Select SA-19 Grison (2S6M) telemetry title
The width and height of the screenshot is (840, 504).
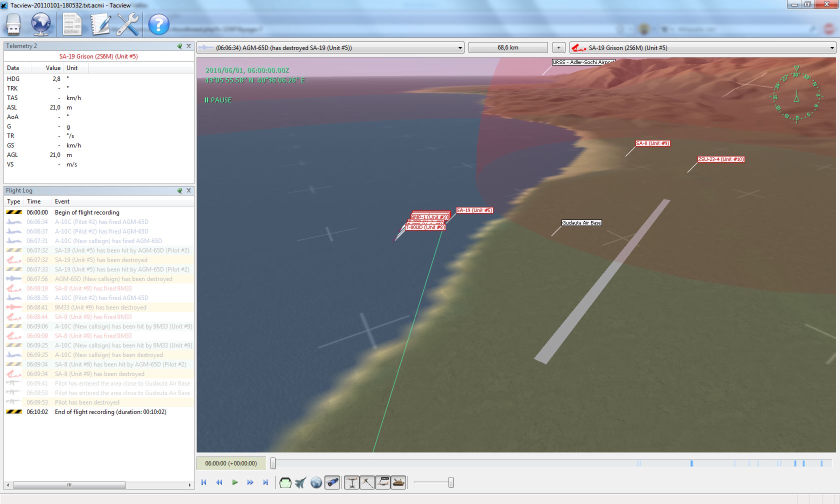[98, 56]
